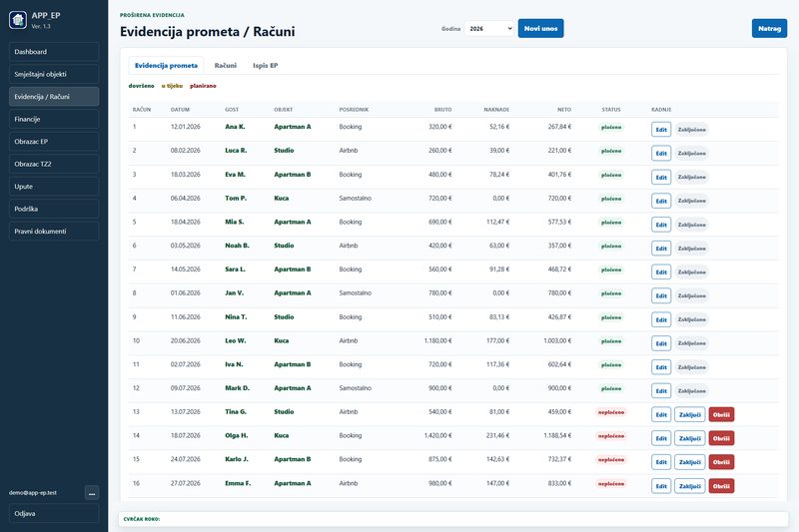Switch to the Računi tab
Image resolution: width=799 pixels, height=532 pixels.
[x=226, y=66]
